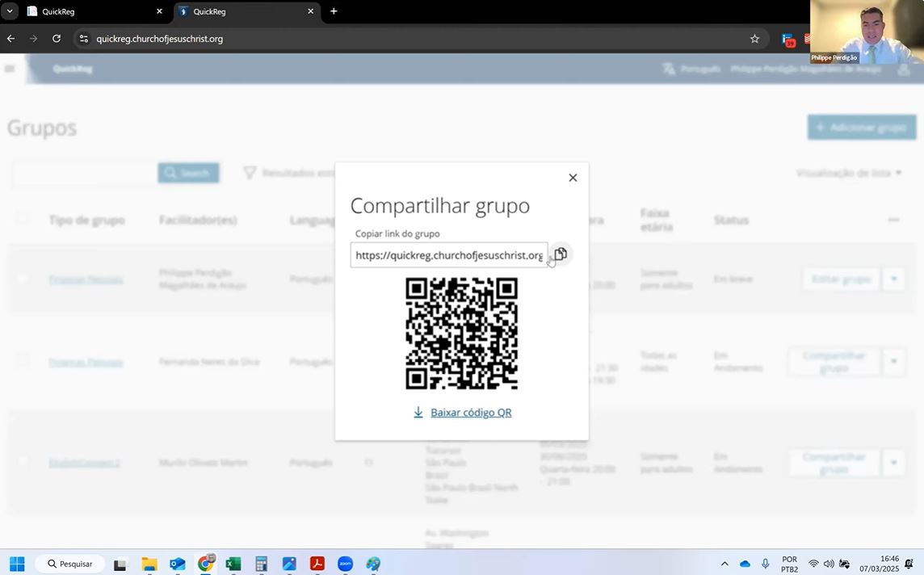Open the Wi-Fi network tray icon

click(x=813, y=564)
